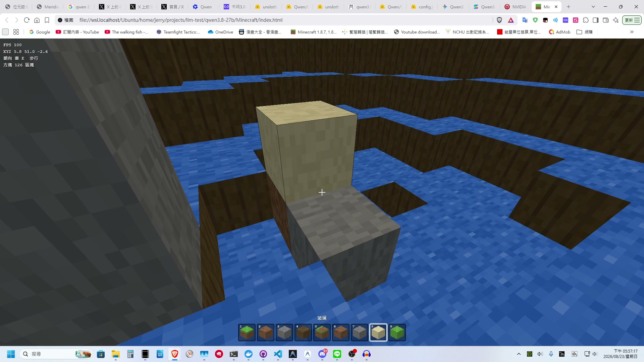Viewport: 644px width, 362px height.
Task: Open the tab search dropdown arrow
Action: click(593, 7)
